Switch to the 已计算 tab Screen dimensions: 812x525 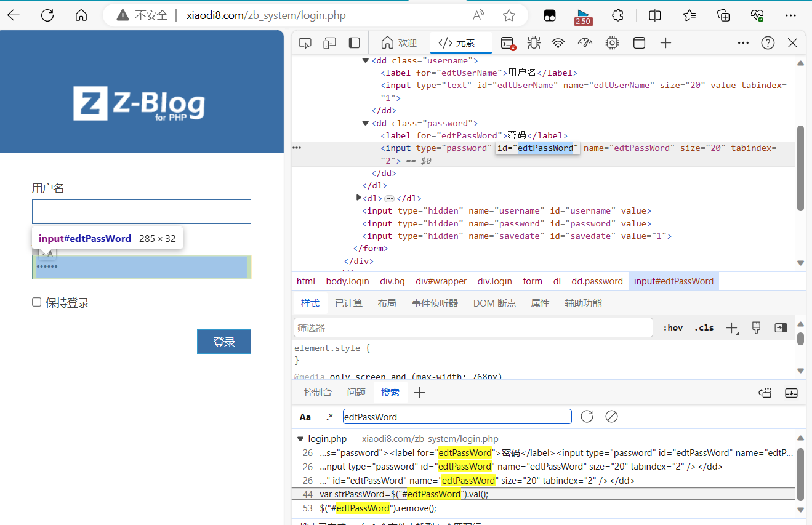click(348, 303)
